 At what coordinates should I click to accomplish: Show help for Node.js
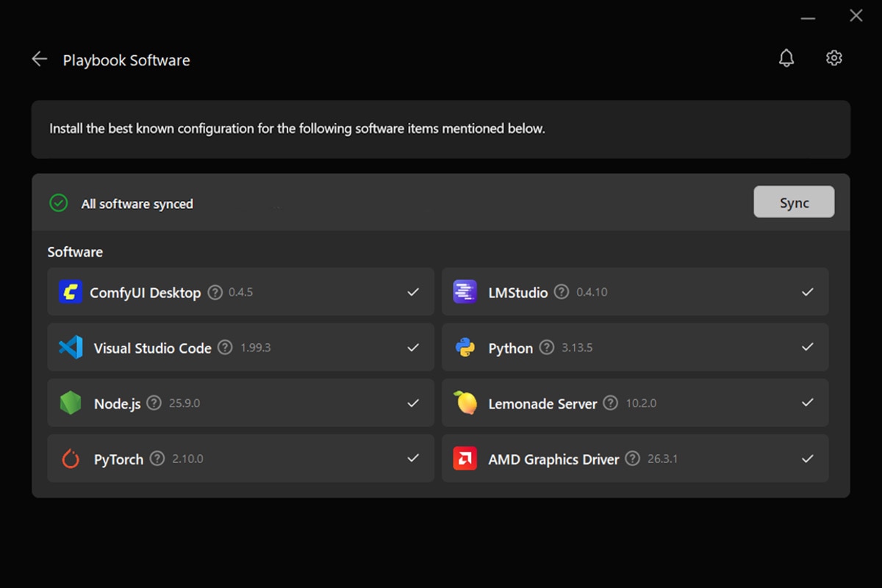pos(154,403)
